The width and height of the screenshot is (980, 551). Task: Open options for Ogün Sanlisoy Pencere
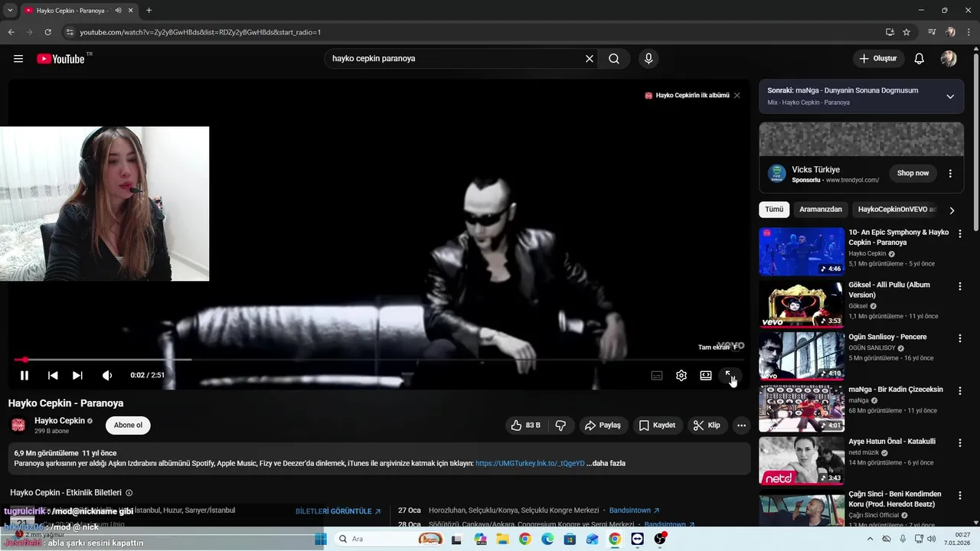pyautogui.click(x=960, y=338)
